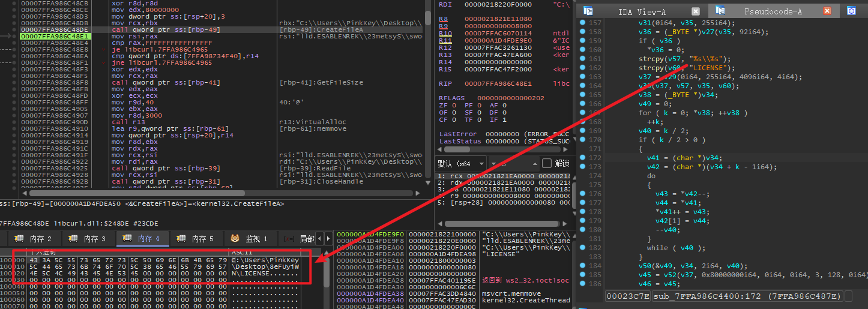Select the R8 register value 0000021821E11080
868x309 pixels.
[x=498, y=19]
